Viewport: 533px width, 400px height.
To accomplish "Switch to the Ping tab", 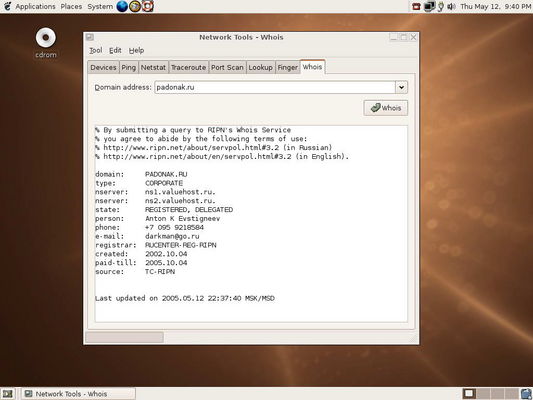I will click(128, 67).
